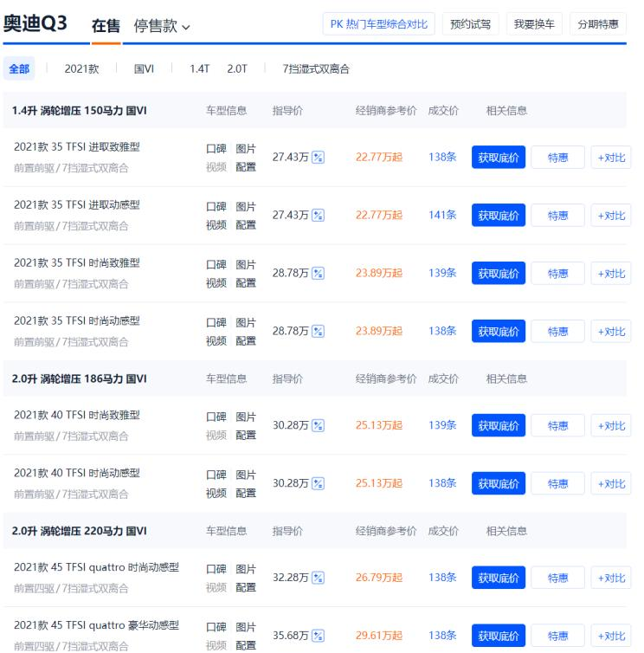
Task: Click 获取底价 for 45 TFSI quattro 豪华动感型
Action: click(x=499, y=636)
